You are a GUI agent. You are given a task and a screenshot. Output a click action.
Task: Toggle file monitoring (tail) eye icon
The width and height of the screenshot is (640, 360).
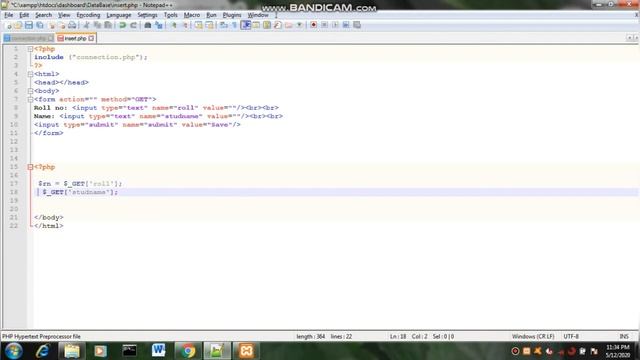point(299,25)
